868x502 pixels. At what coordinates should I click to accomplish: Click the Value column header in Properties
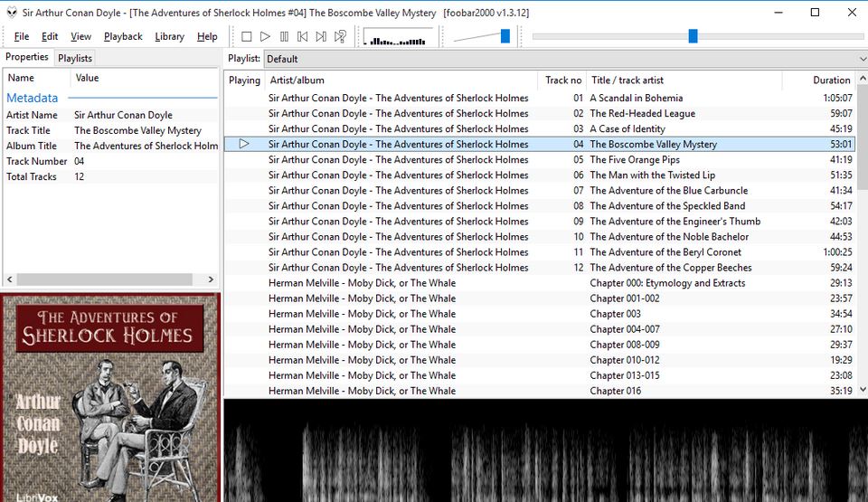(x=145, y=78)
